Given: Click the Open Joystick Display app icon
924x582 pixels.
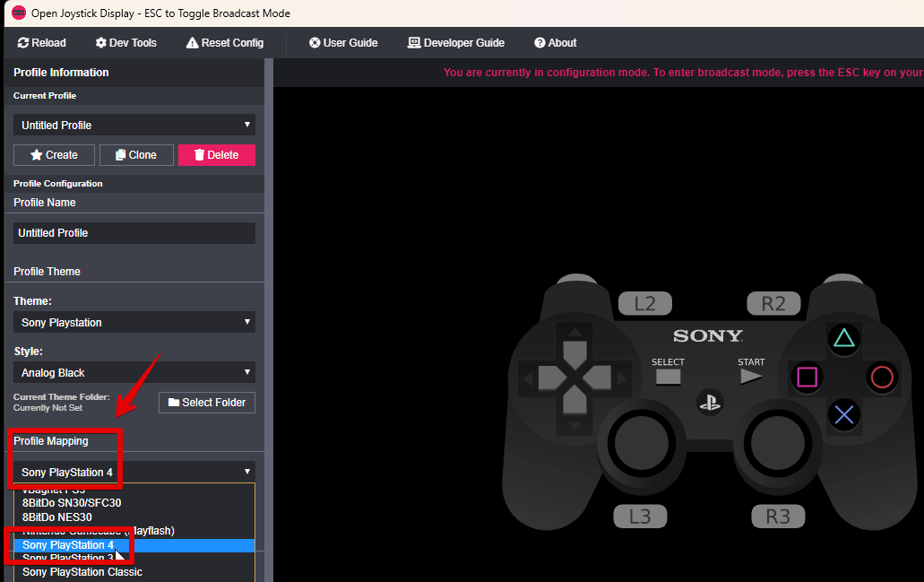Looking at the screenshot, I should click(x=19, y=13).
